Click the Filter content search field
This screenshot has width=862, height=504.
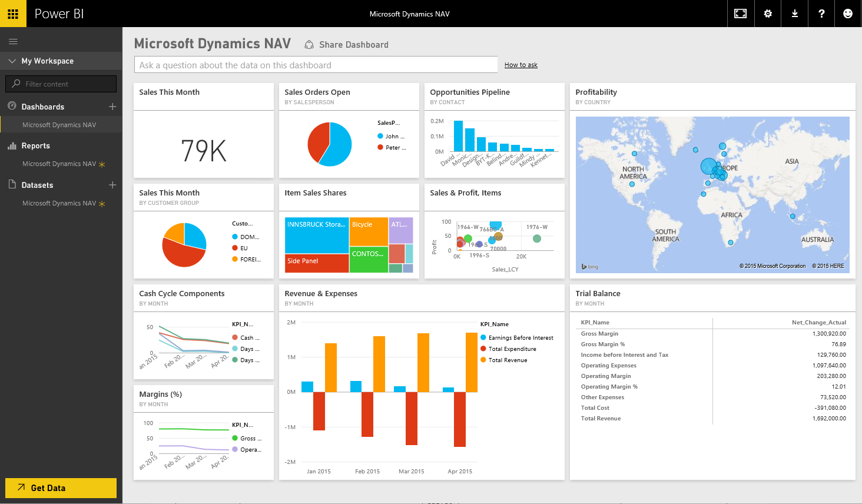click(61, 84)
